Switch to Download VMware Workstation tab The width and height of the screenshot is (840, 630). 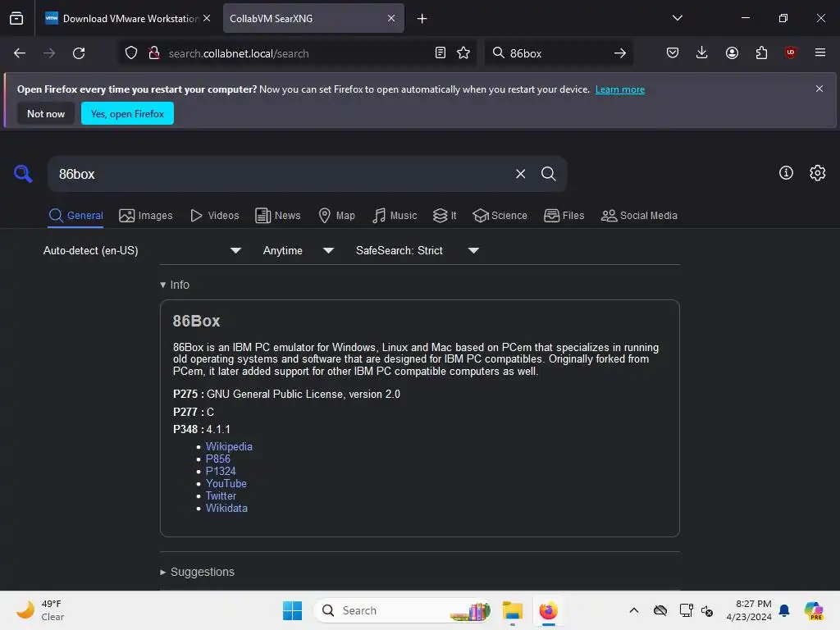pyautogui.click(x=127, y=19)
